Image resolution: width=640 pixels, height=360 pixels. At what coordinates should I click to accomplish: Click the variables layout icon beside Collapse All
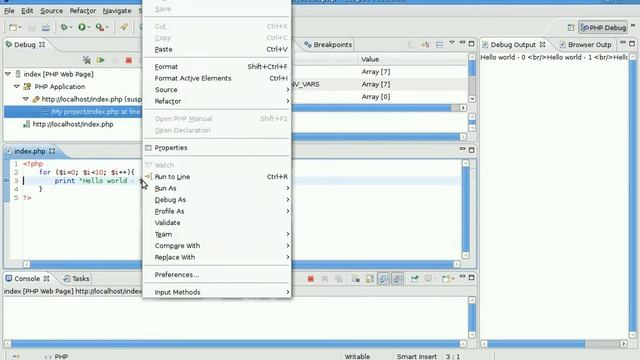point(425,44)
